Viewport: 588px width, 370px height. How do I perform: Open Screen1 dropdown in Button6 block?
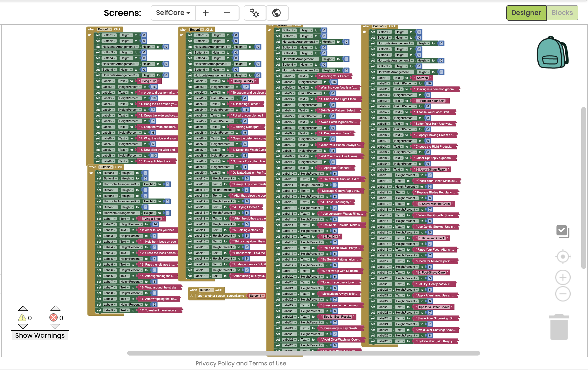click(257, 296)
